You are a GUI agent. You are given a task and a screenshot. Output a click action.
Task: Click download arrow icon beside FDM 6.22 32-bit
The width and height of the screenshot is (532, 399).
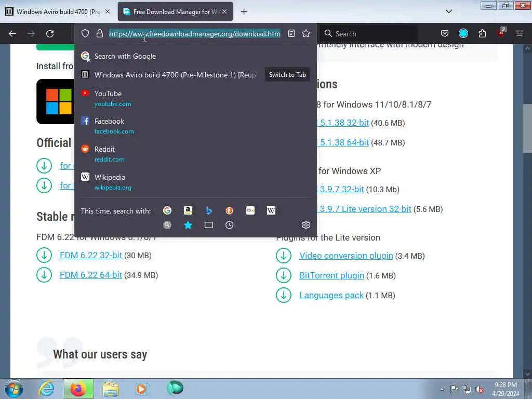(x=44, y=255)
